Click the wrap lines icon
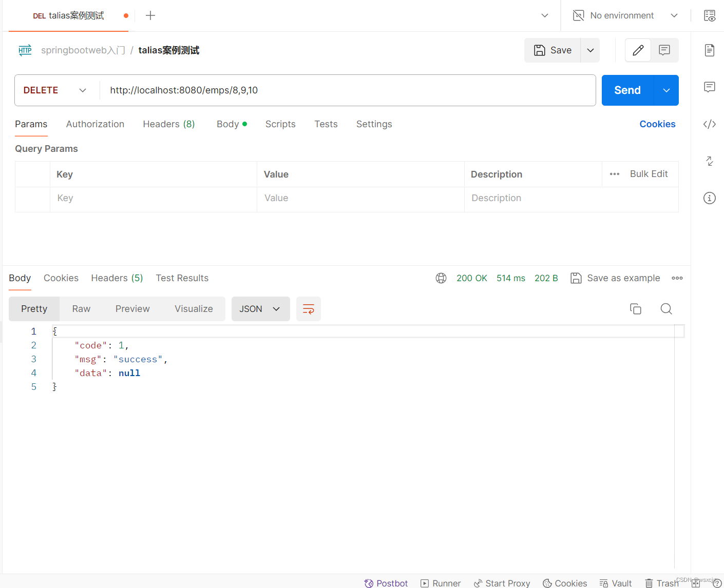This screenshot has width=724, height=588. click(309, 309)
